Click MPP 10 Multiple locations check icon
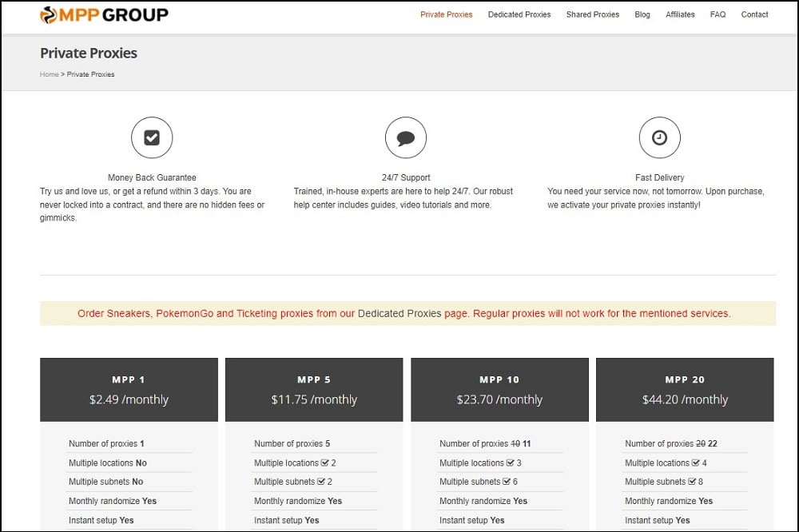Viewport: 799px width, 532px height. [510, 463]
